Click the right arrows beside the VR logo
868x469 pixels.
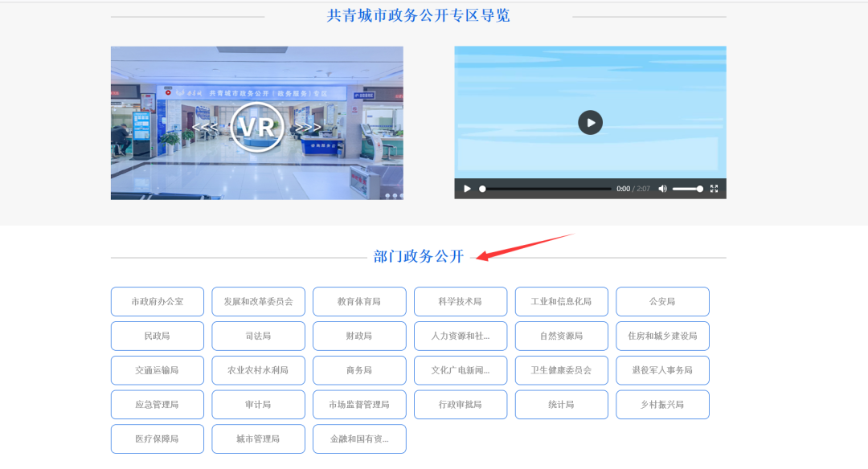(x=309, y=127)
